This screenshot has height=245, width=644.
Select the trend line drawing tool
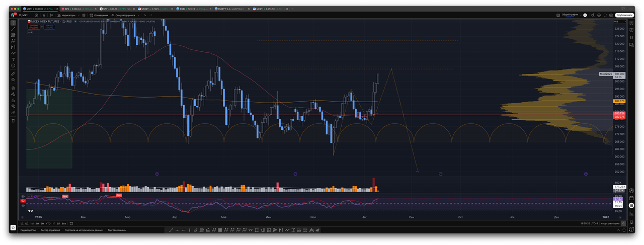pyautogui.click(x=13, y=29)
